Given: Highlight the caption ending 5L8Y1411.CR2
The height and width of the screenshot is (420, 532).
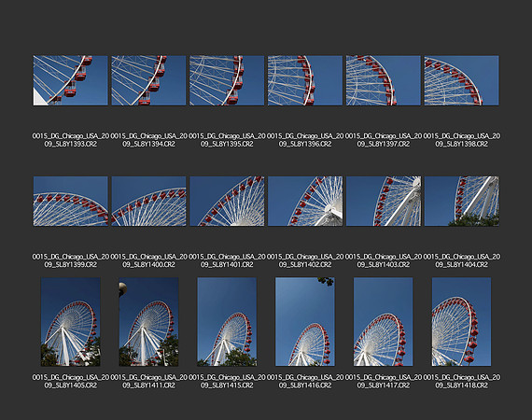Looking at the screenshot, I should [x=148, y=381].
